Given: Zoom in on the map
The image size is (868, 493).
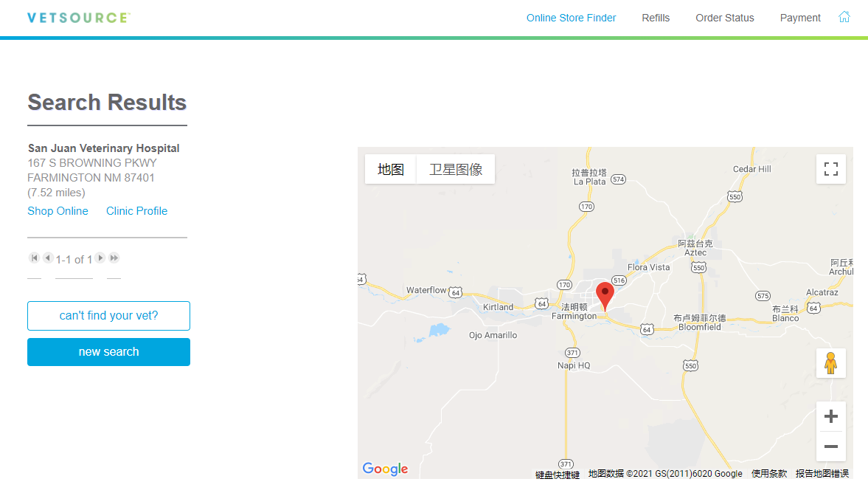Looking at the screenshot, I should pyautogui.click(x=830, y=416).
